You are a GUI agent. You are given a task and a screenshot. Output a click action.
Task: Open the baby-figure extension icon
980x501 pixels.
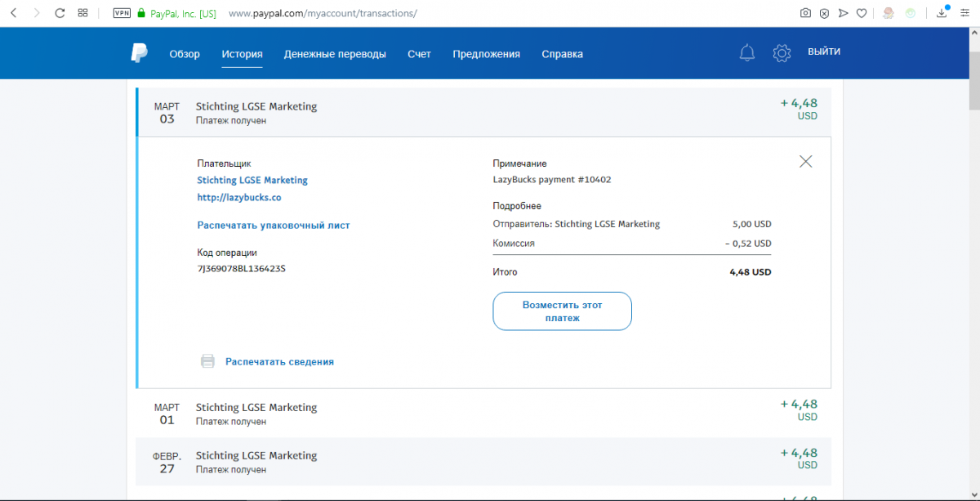tap(889, 13)
